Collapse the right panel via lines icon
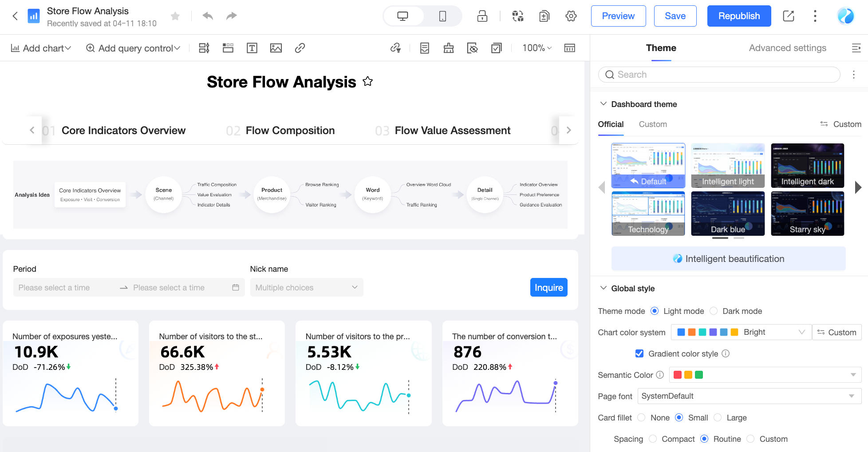 pos(856,48)
